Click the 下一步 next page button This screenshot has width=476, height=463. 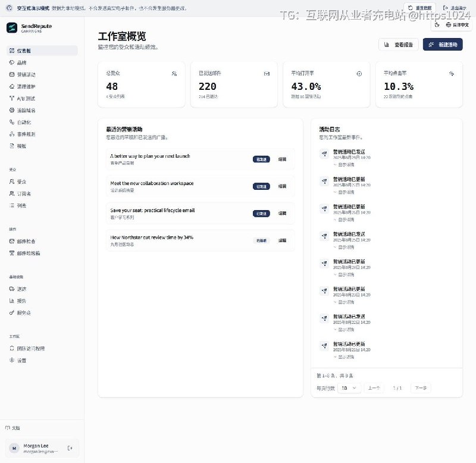click(x=421, y=388)
